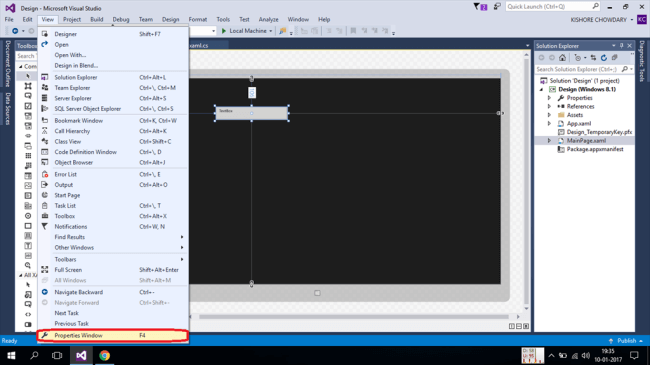650x365 pixels.
Task: Expand the Properties tree node
Action: tap(550, 98)
